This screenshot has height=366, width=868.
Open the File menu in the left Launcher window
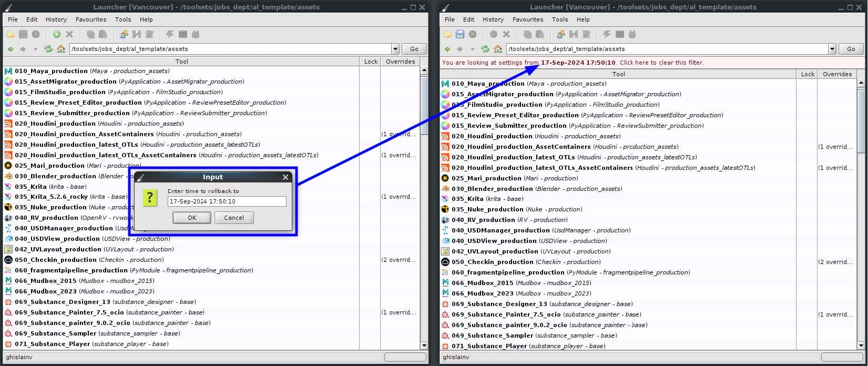[13, 19]
